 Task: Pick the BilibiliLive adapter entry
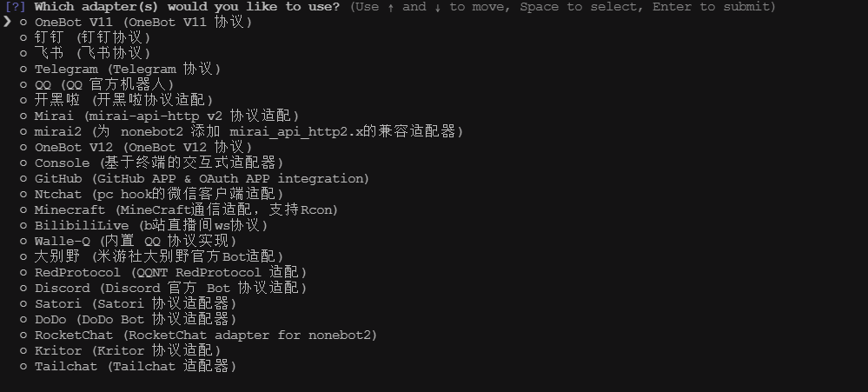coord(143,225)
